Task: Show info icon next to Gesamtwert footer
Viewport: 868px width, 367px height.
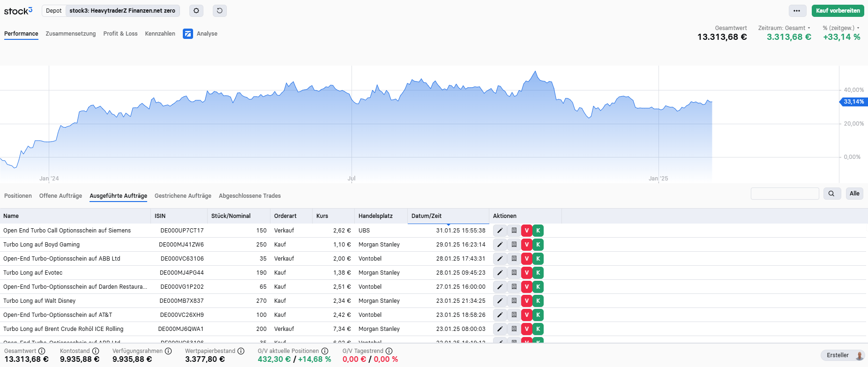Action: pyautogui.click(x=42, y=351)
